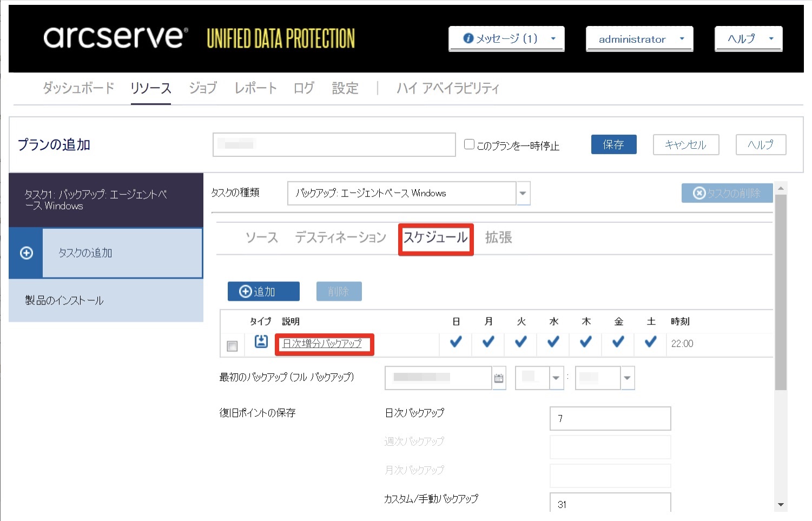Image resolution: width=812 pixels, height=521 pixels.
Task: Select タスク1: バックアップ: エージェントベース Windows
Action: coord(106,200)
